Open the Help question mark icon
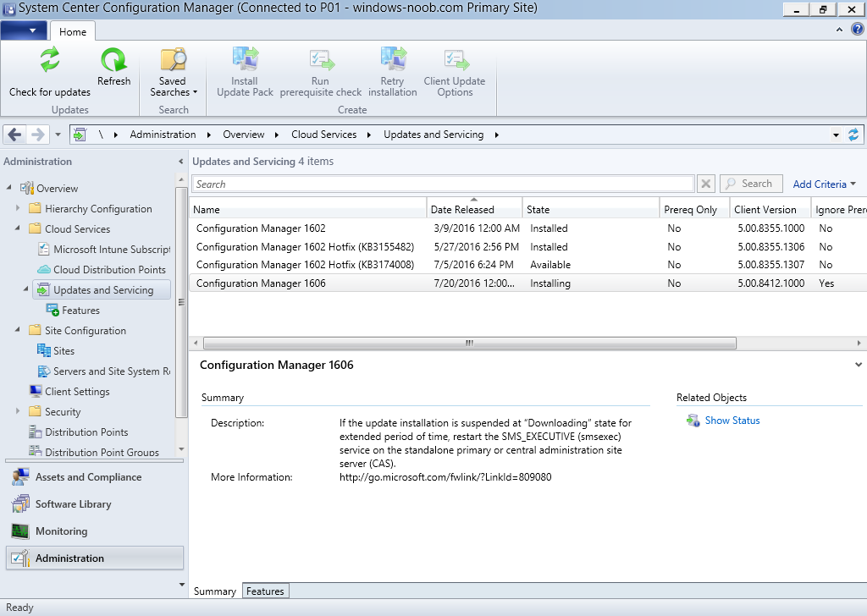Screen dimensions: 867x616 click(857, 30)
